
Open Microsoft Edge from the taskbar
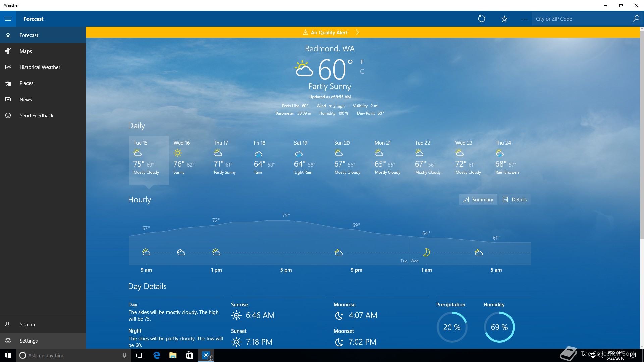point(157,355)
